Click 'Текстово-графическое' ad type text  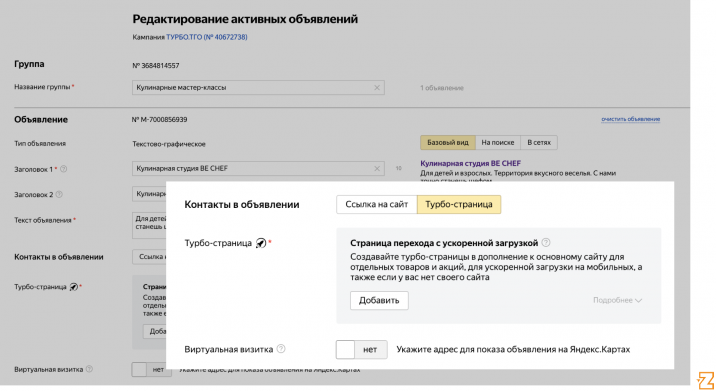pos(169,144)
